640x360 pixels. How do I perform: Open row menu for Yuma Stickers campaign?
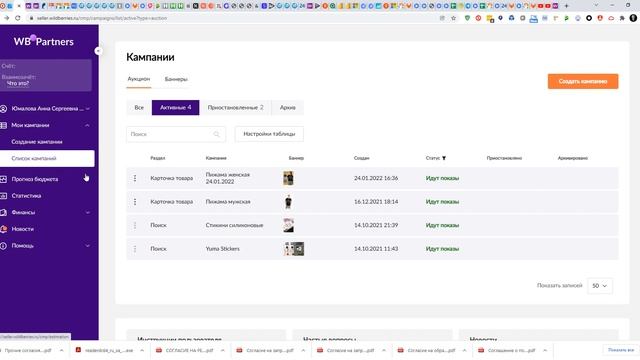135,249
